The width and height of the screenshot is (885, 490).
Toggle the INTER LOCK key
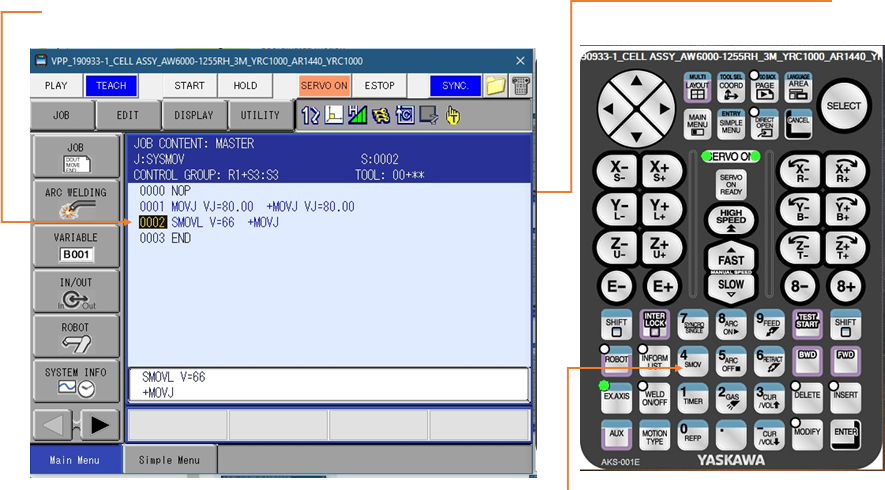(x=655, y=325)
